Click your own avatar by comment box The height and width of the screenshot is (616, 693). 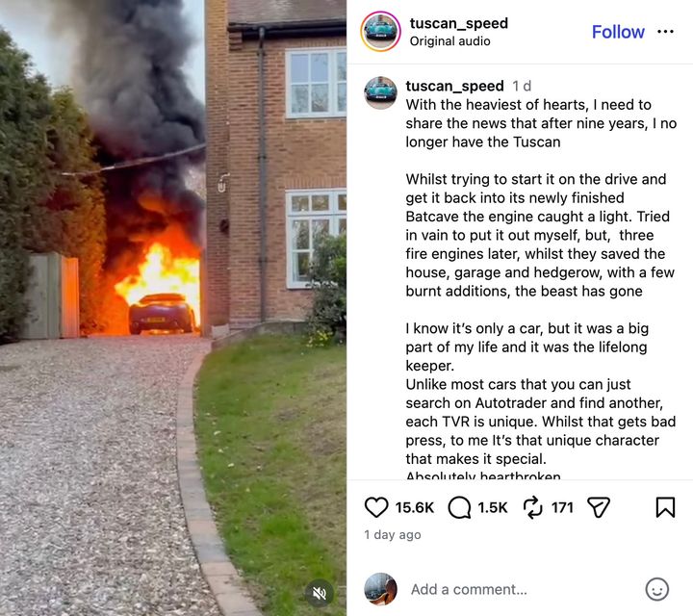(x=380, y=589)
